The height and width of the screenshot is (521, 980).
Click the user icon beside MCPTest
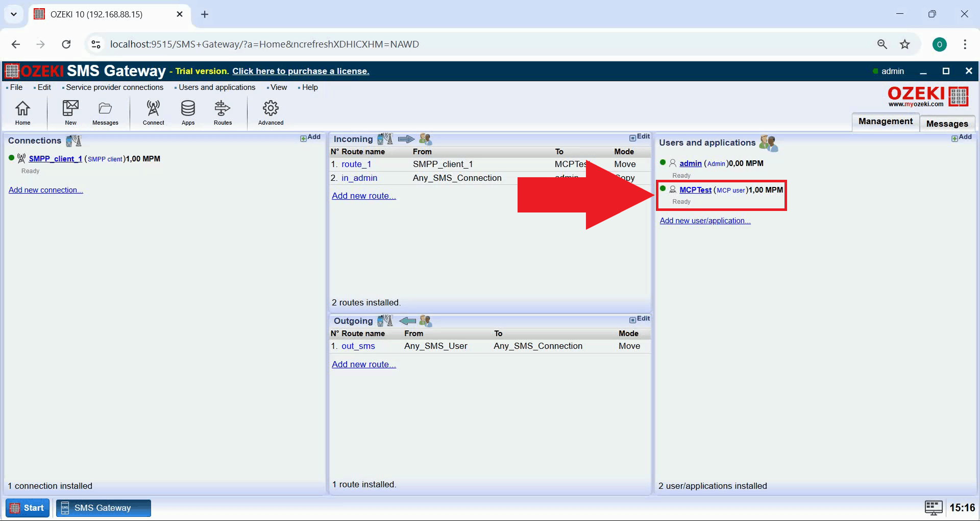coord(673,190)
